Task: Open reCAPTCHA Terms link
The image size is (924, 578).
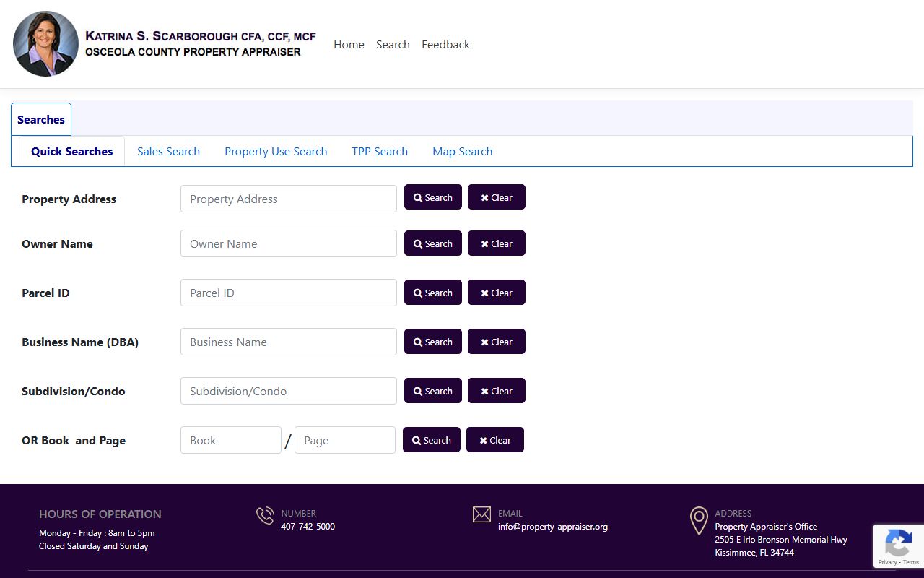Action: point(911,562)
